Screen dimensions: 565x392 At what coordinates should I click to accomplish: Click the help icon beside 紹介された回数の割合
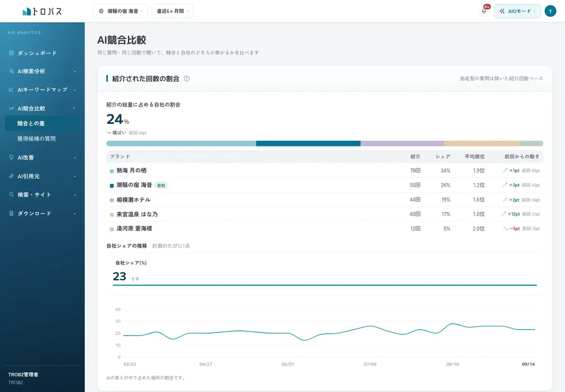click(x=187, y=79)
